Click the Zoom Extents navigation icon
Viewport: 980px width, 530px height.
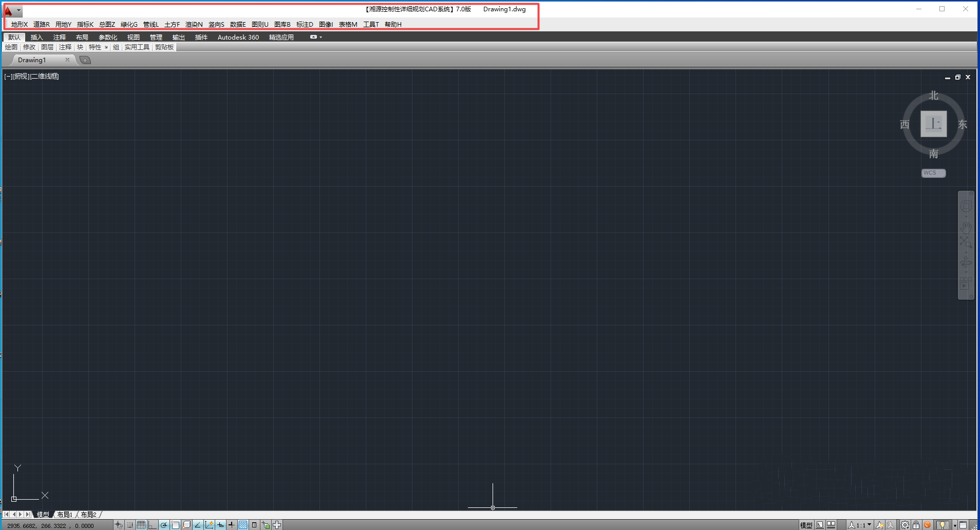tap(966, 242)
